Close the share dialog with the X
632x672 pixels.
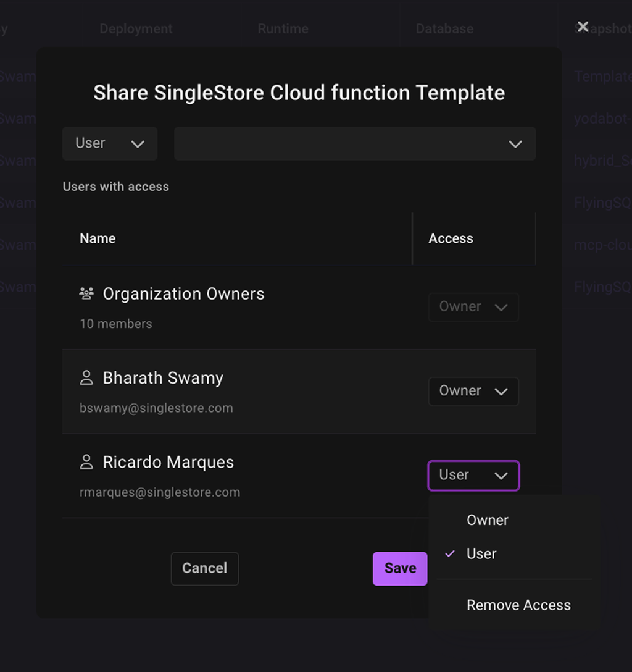583,27
